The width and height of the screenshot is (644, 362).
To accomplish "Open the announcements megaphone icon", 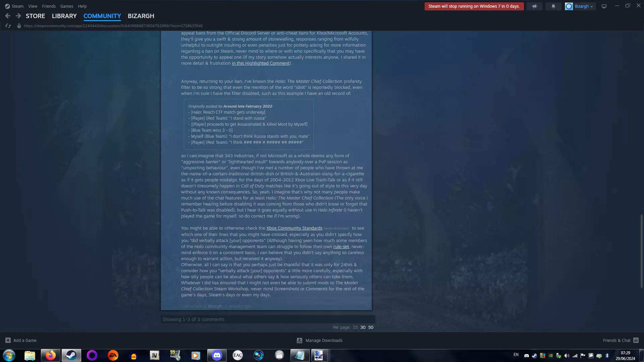I will [x=534, y=6].
